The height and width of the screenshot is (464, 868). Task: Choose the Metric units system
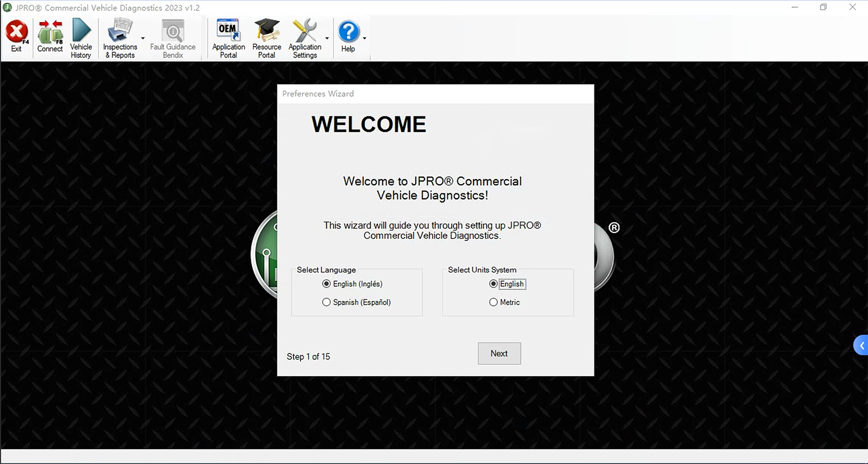tap(493, 302)
